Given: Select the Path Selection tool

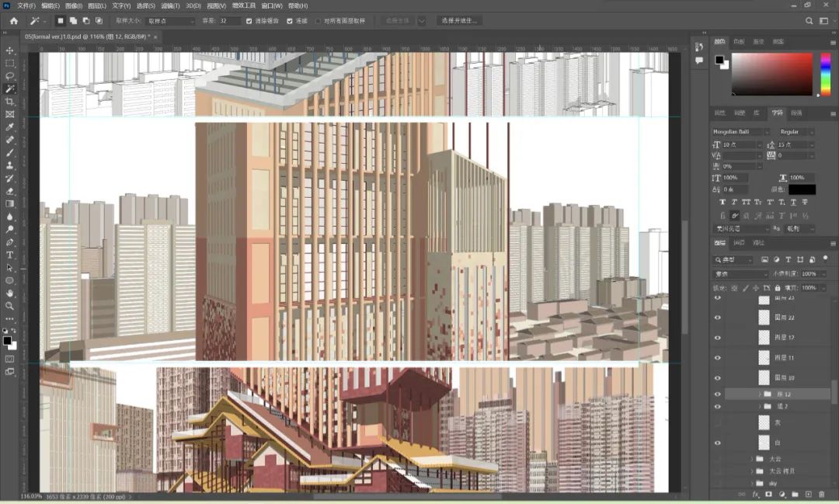Looking at the screenshot, I should point(9,268).
